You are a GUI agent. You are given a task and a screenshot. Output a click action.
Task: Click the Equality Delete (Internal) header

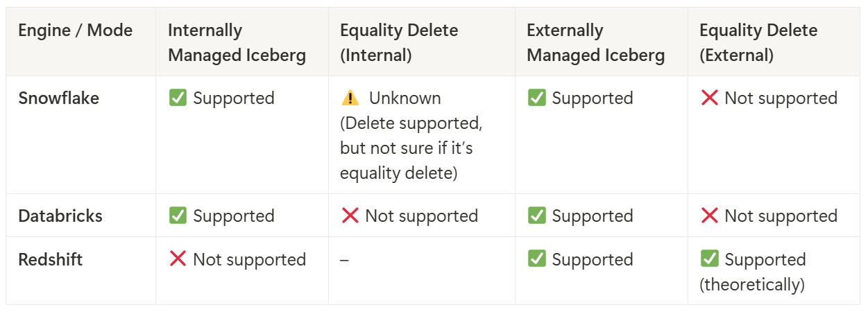[x=399, y=42]
